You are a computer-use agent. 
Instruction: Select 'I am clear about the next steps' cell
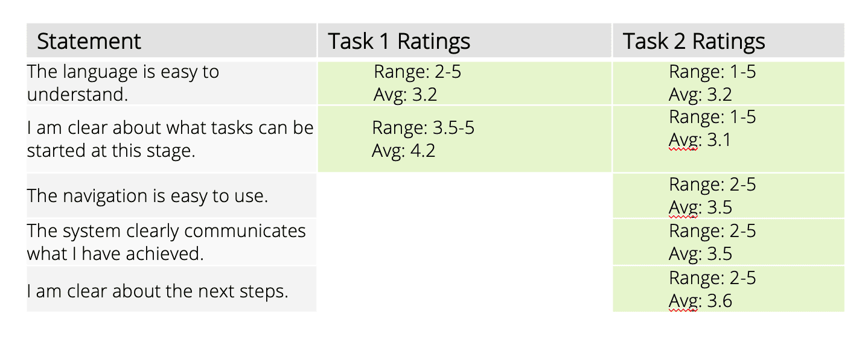click(x=171, y=290)
